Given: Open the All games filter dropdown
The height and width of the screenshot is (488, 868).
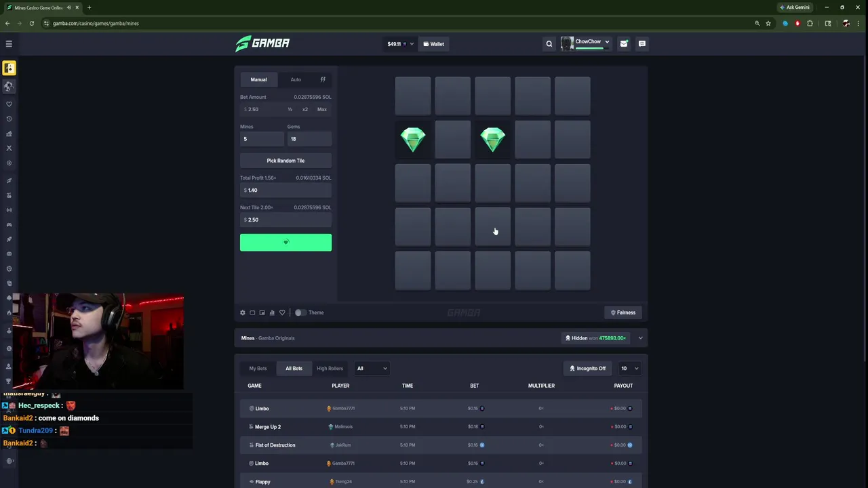Looking at the screenshot, I should (372, 368).
